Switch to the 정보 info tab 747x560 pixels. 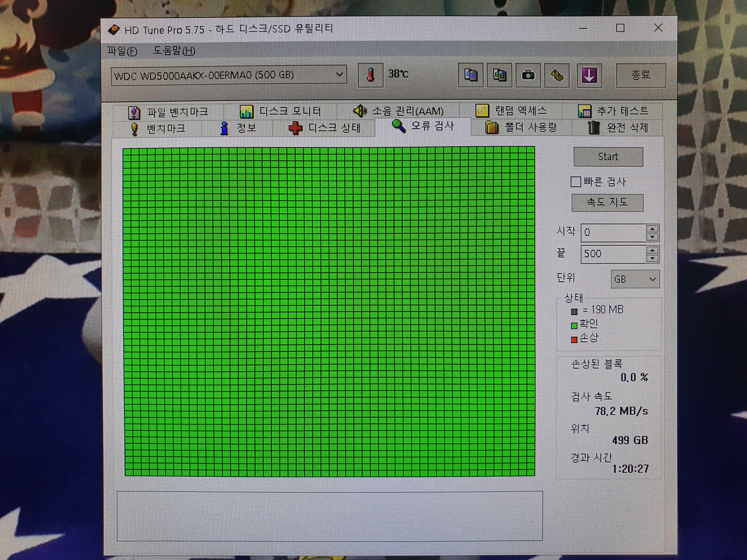[x=238, y=128]
